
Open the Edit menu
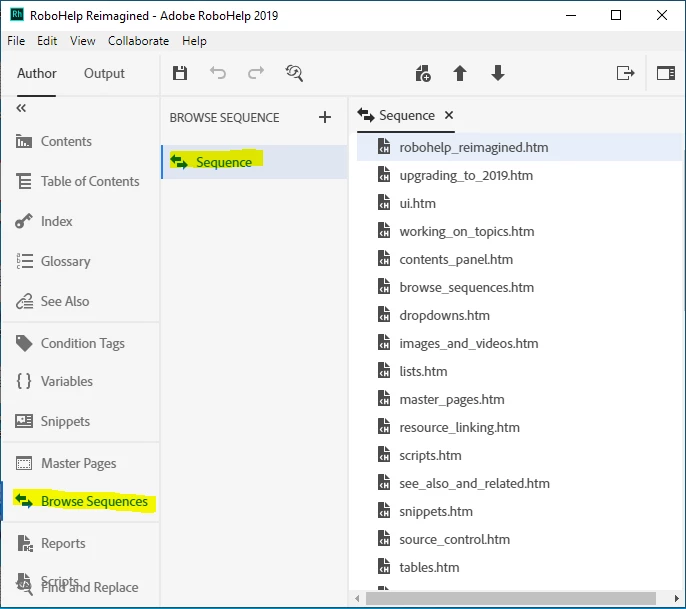tap(47, 41)
